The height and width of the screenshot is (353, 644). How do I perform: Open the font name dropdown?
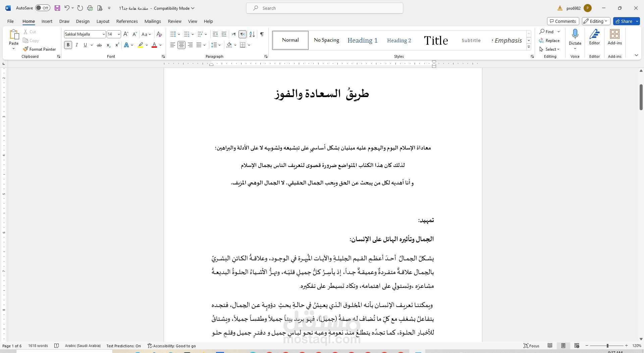pyautogui.click(x=104, y=34)
